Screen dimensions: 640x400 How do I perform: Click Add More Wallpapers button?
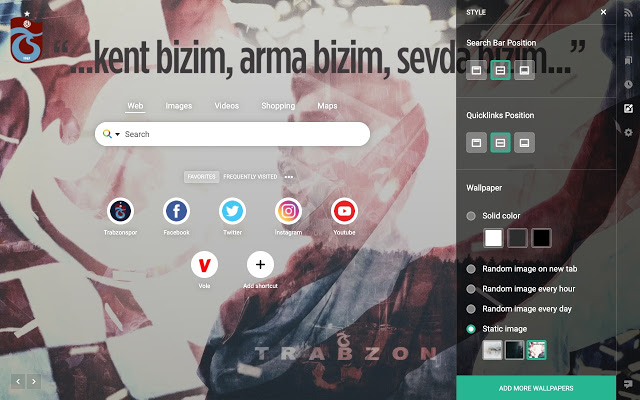[536, 388]
